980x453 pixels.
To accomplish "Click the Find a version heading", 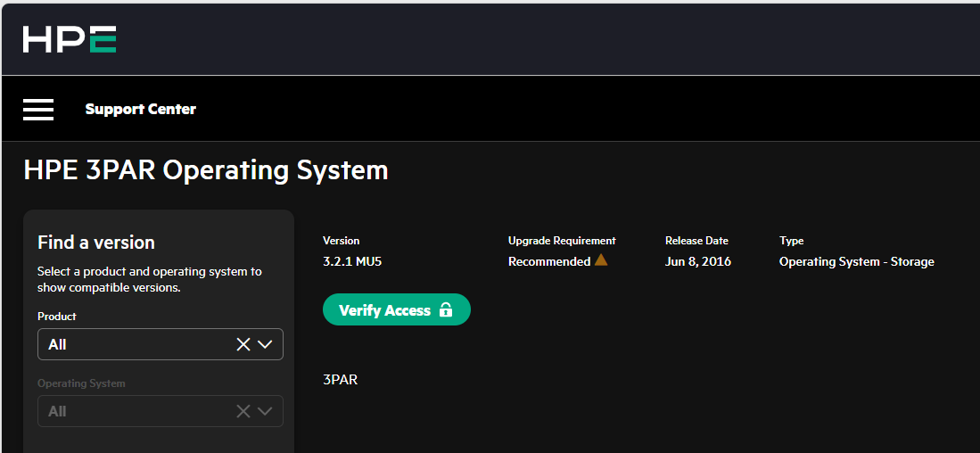I will pyautogui.click(x=96, y=243).
